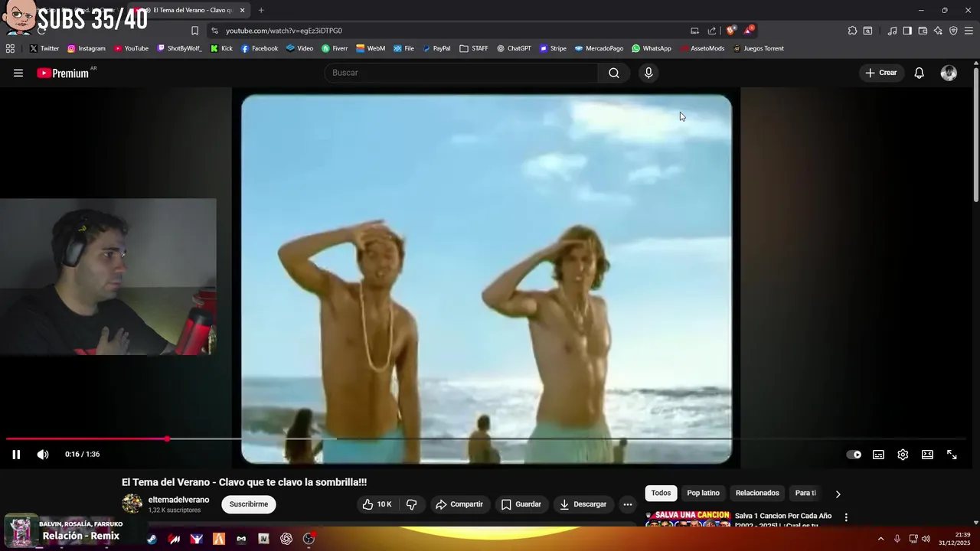Open browser extensions puzzle icon
The height and width of the screenshot is (551, 980).
point(852,31)
